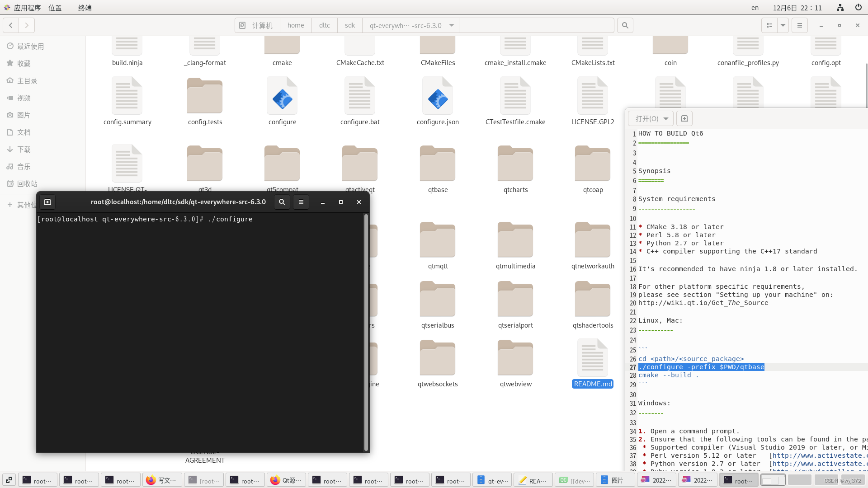This screenshot has width=868, height=488.
Task: Open the 应用程序 menu
Action: point(27,8)
